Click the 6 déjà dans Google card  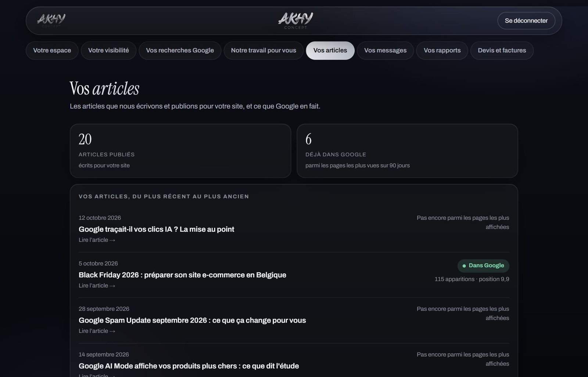[x=407, y=151]
